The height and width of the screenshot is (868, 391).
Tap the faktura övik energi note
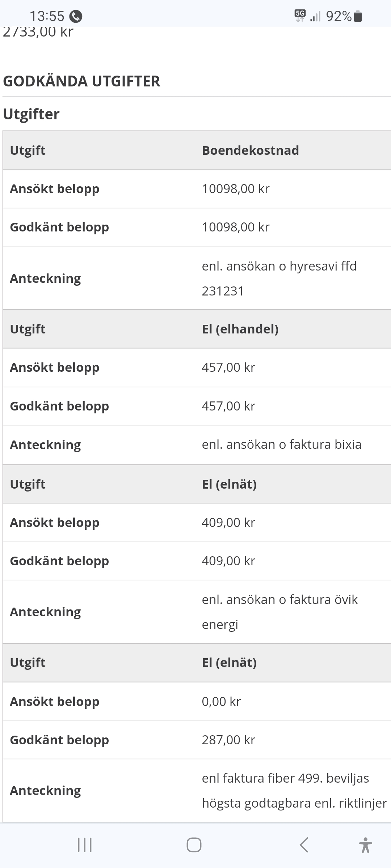(279, 612)
